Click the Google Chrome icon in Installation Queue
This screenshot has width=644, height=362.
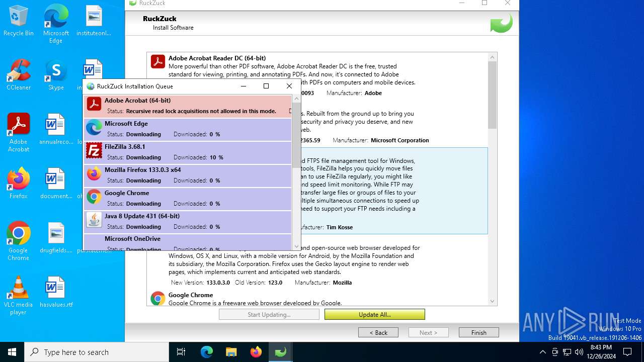94,197
